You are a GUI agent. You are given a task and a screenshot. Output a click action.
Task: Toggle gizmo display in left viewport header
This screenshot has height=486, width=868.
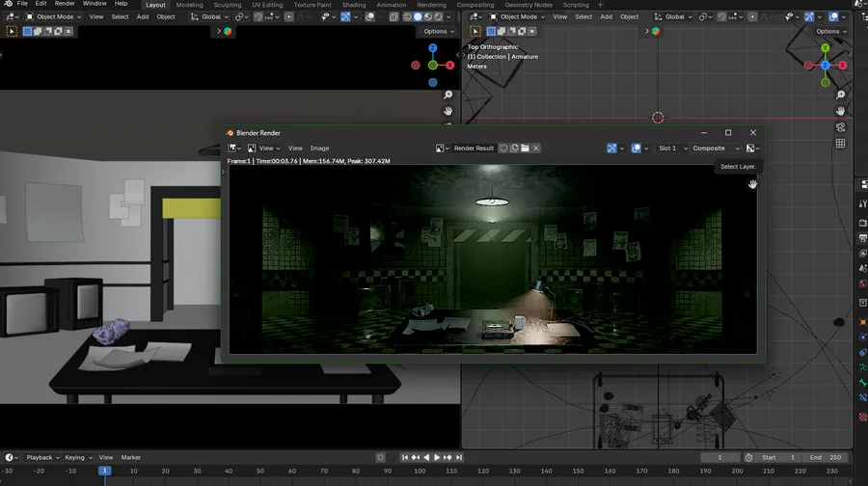pyautogui.click(x=345, y=16)
